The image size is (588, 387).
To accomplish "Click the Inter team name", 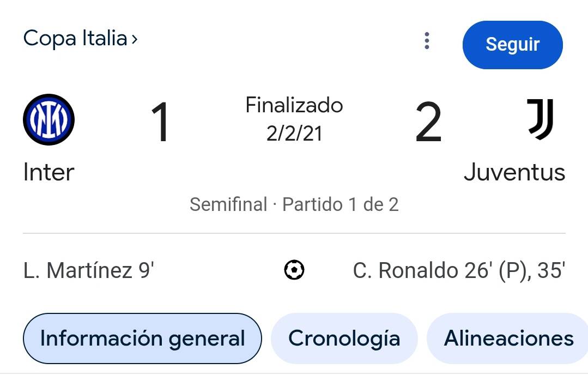I will 49,172.
